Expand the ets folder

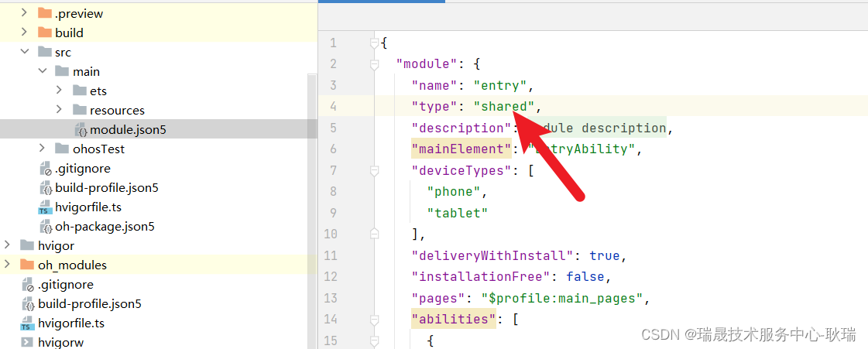coord(60,90)
